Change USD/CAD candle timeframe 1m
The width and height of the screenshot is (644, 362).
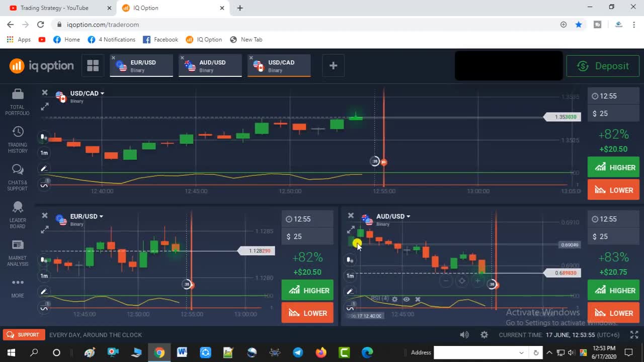44,153
